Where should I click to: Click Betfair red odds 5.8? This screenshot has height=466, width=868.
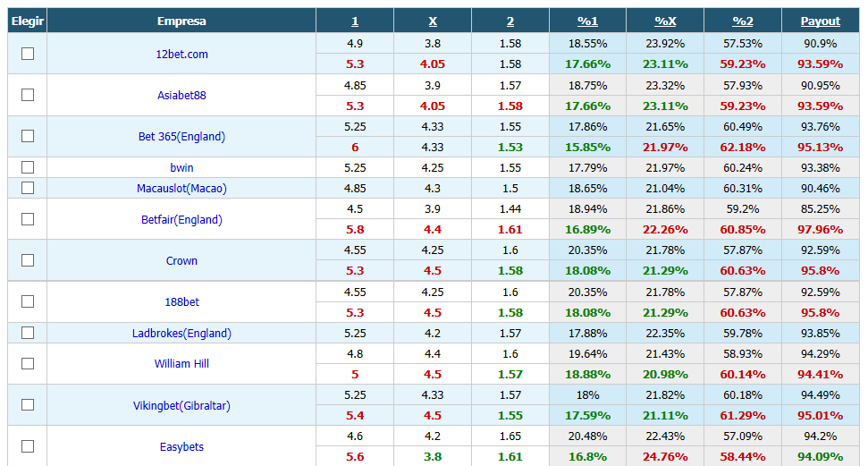tap(355, 229)
